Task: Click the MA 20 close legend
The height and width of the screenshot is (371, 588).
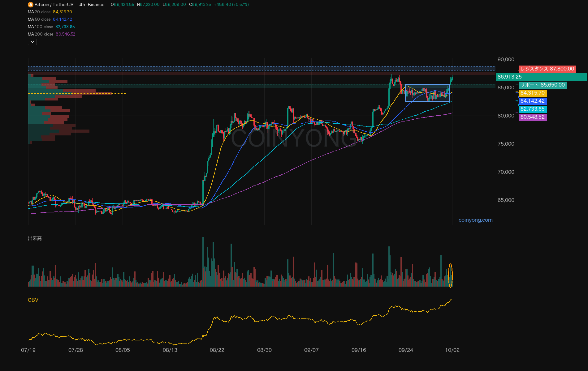Action: point(50,12)
